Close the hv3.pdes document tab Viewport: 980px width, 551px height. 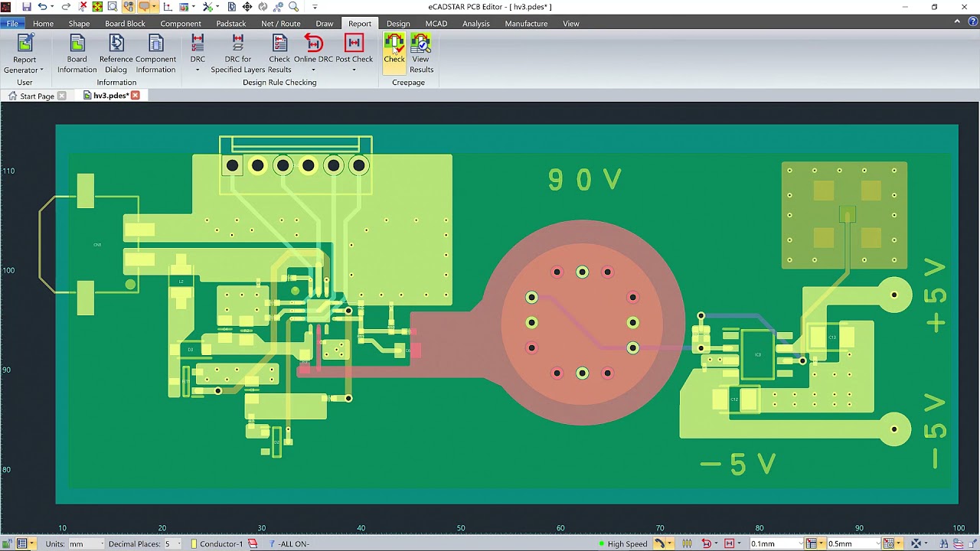[136, 96]
